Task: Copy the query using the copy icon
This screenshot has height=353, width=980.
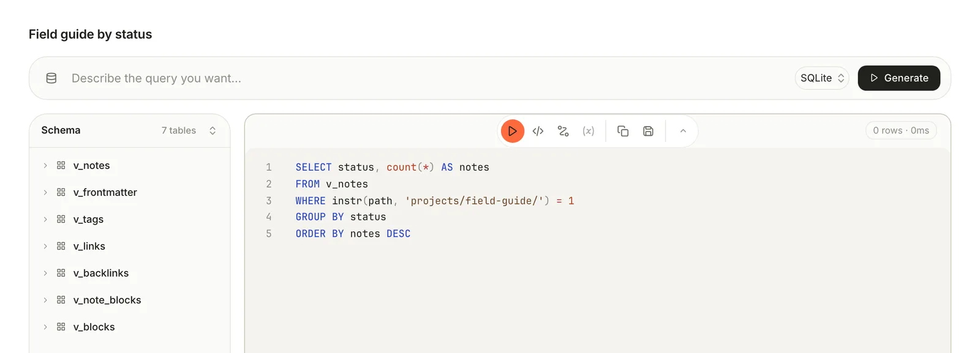Action: 623,131
